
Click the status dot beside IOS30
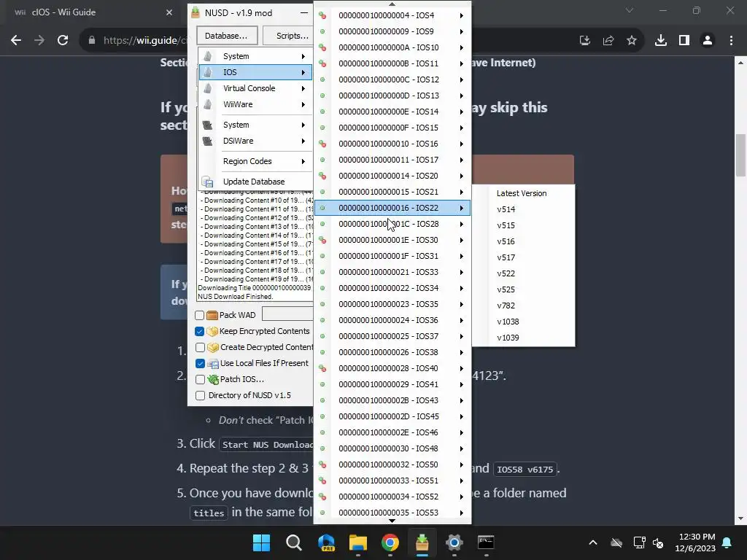pos(322,240)
